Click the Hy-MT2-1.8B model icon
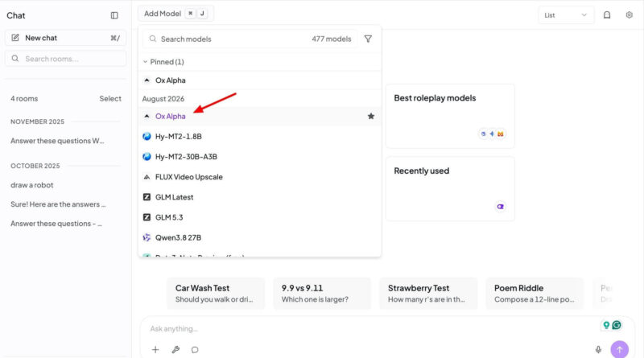The image size is (644, 358). pos(147,136)
